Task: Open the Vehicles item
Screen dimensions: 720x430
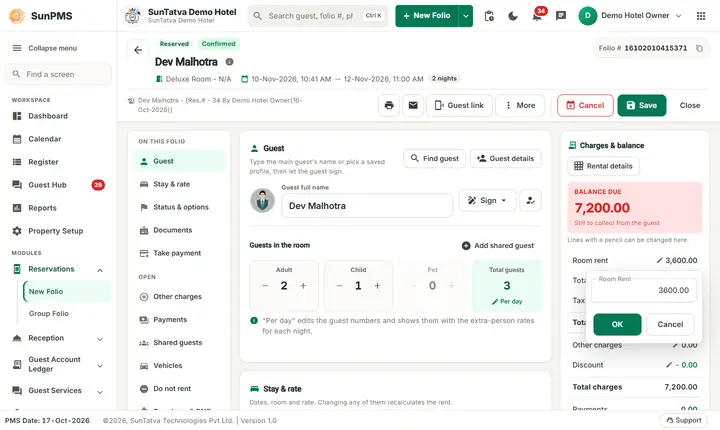Action: pos(179,366)
